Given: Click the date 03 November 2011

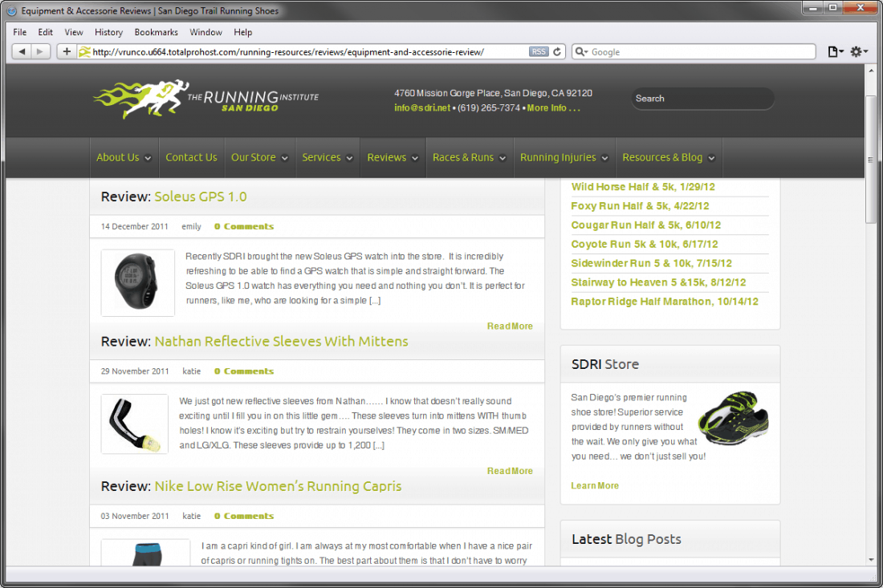Looking at the screenshot, I should (135, 516).
